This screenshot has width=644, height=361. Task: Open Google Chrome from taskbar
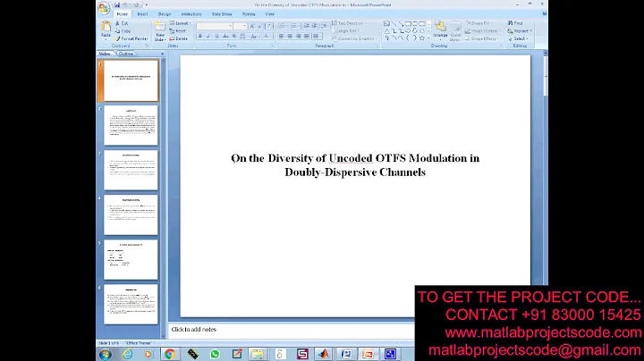[x=170, y=354]
